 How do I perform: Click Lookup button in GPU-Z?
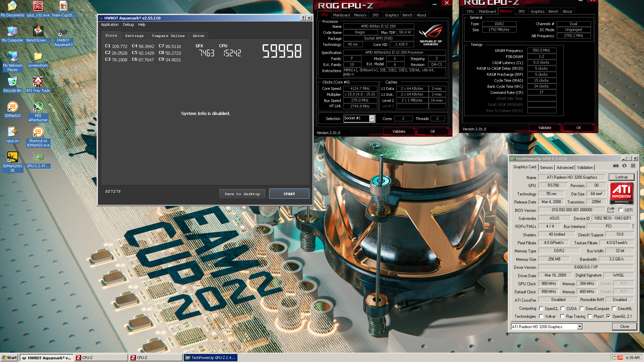[621, 177]
